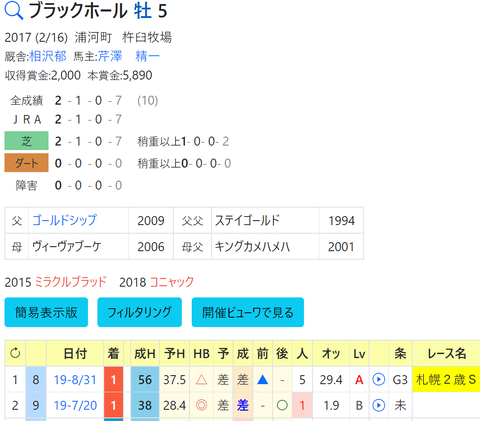This screenshot has height=421, width=480.
Task: Click the refresh icon in the table header
Action: pos(15,353)
